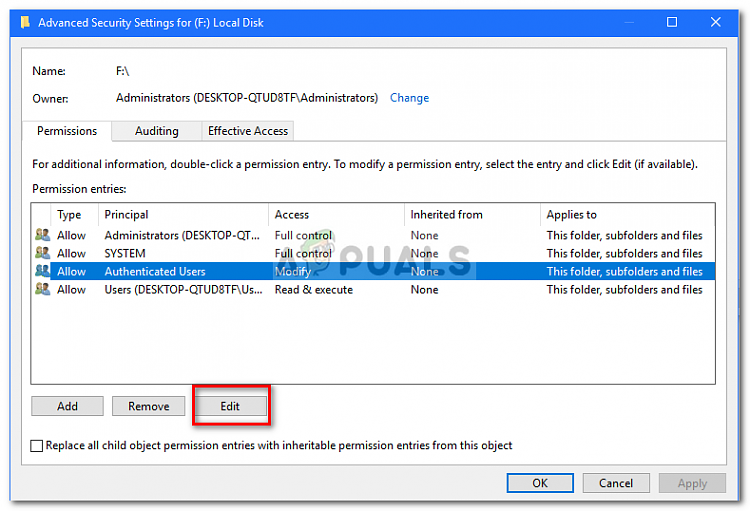Click Full control in the SYSTEM row
This screenshot has width=750, height=511.
303,253
